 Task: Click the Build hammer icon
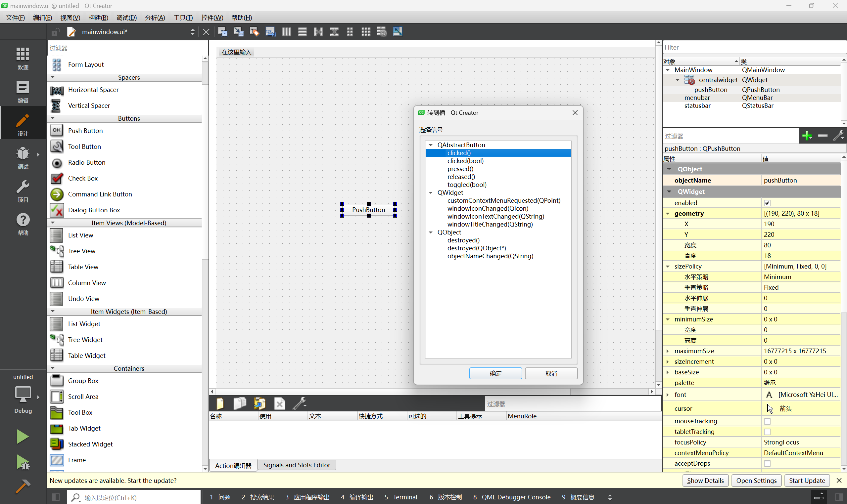coord(23,486)
